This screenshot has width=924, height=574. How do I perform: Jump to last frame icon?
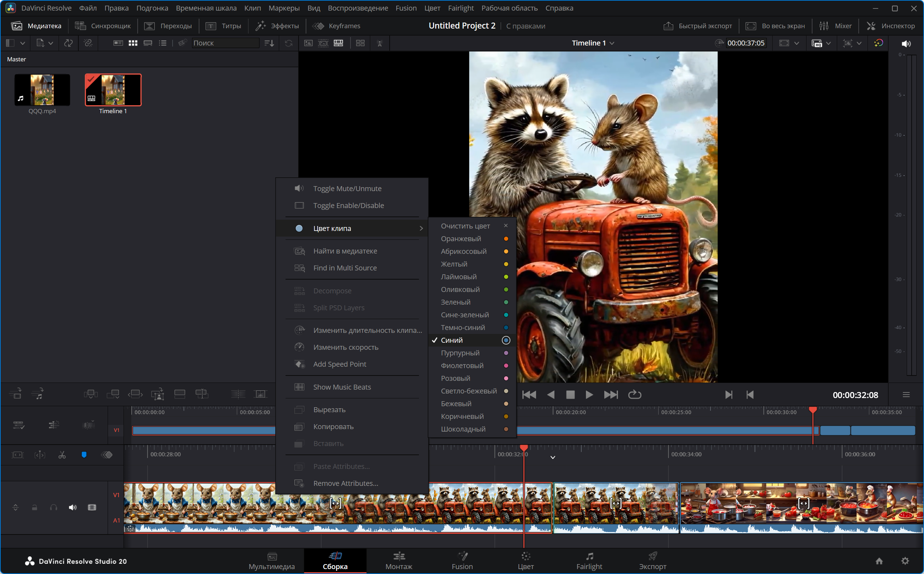[611, 395]
